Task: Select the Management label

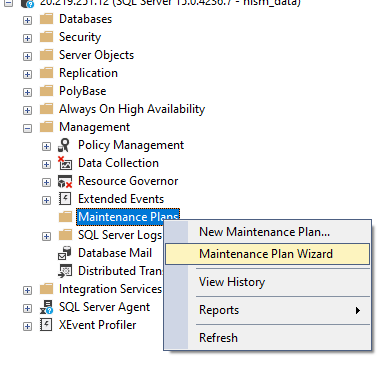Action: coord(95,127)
